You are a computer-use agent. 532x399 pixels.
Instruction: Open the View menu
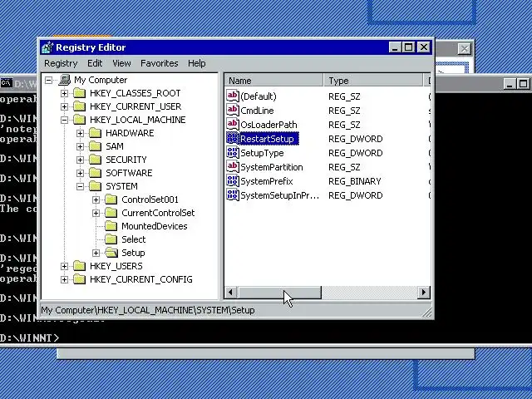[121, 63]
